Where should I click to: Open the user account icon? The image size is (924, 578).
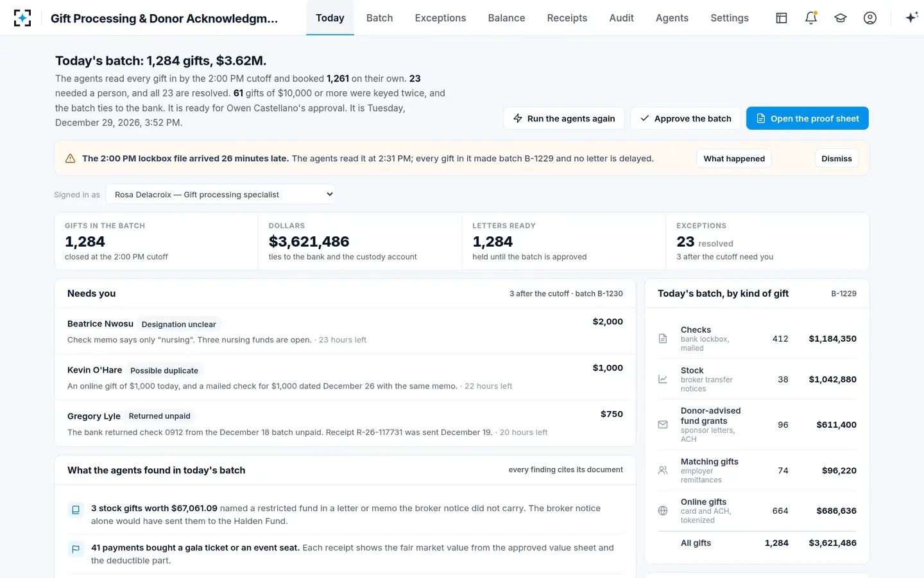870,18
